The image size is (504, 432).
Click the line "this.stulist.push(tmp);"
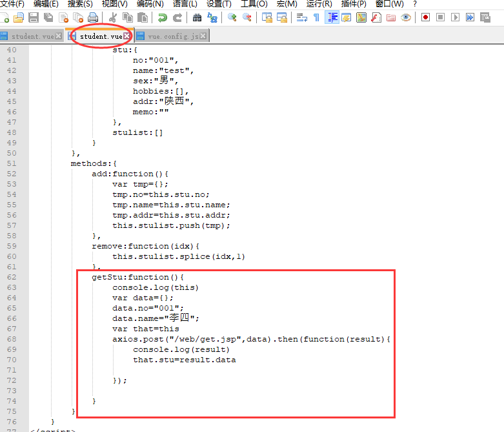[171, 225]
